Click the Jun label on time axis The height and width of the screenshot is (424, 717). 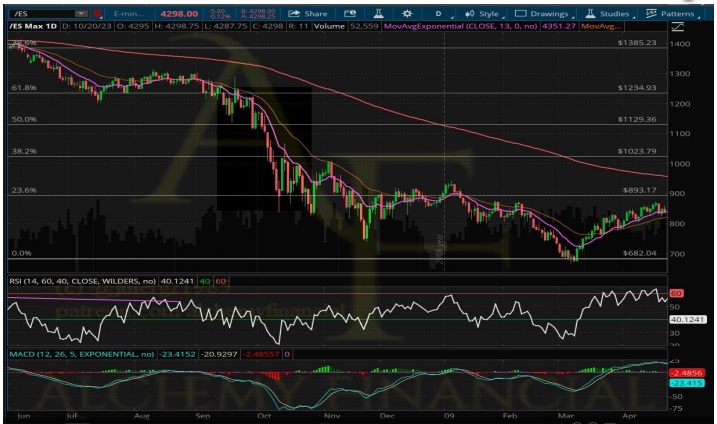(x=23, y=416)
